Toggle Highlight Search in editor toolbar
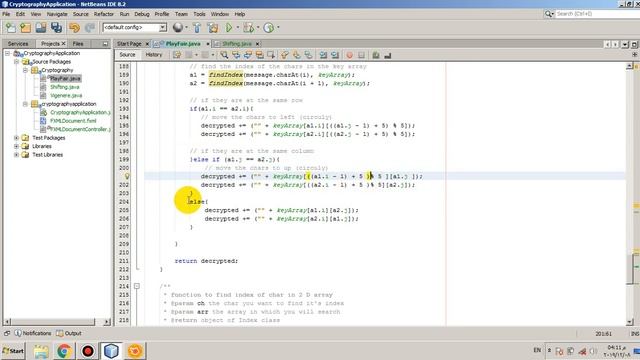 point(260,55)
